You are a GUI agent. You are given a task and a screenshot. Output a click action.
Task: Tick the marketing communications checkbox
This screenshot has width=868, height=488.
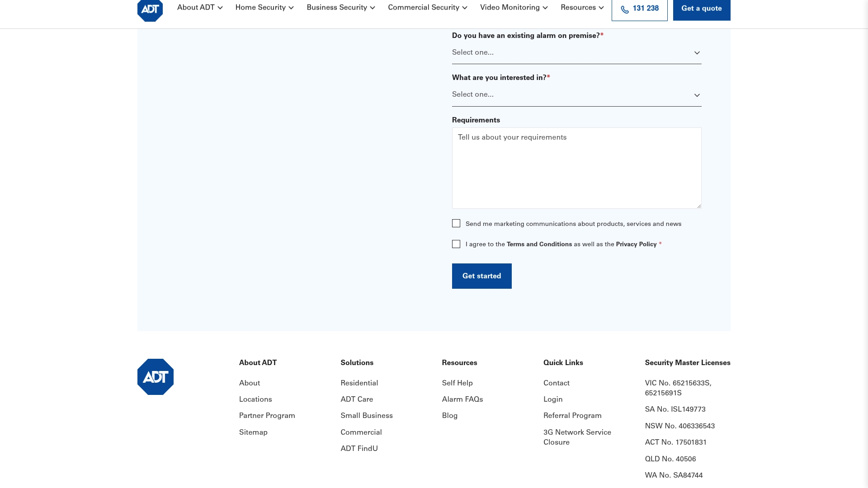tap(456, 224)
